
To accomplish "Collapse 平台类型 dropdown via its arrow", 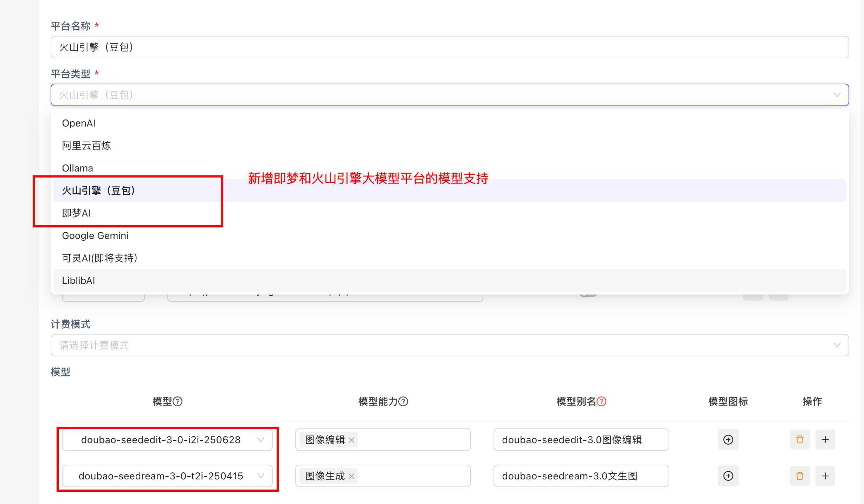I will pos(837,95).
